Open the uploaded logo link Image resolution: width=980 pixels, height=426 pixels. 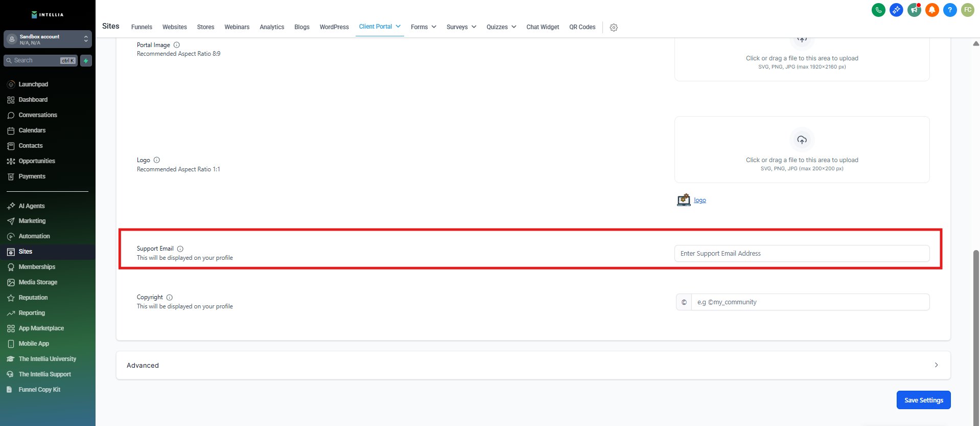click(700, 200)
